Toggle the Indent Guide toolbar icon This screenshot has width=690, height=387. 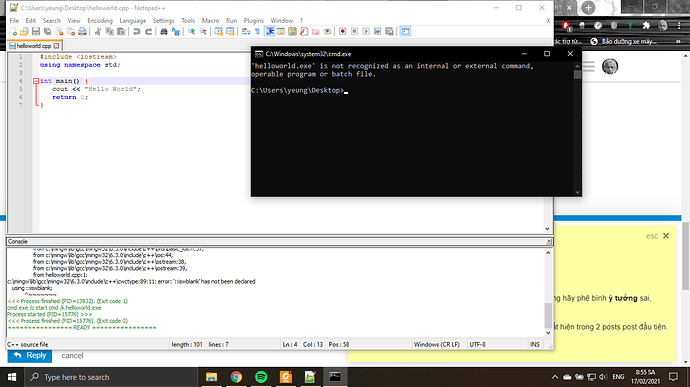click(269, 32)
